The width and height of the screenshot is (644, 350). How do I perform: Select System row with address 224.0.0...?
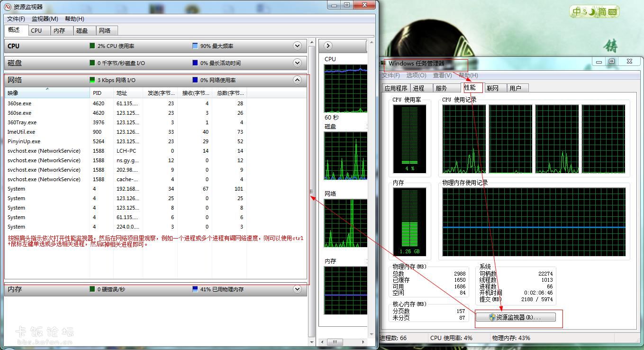click(126, 227)
